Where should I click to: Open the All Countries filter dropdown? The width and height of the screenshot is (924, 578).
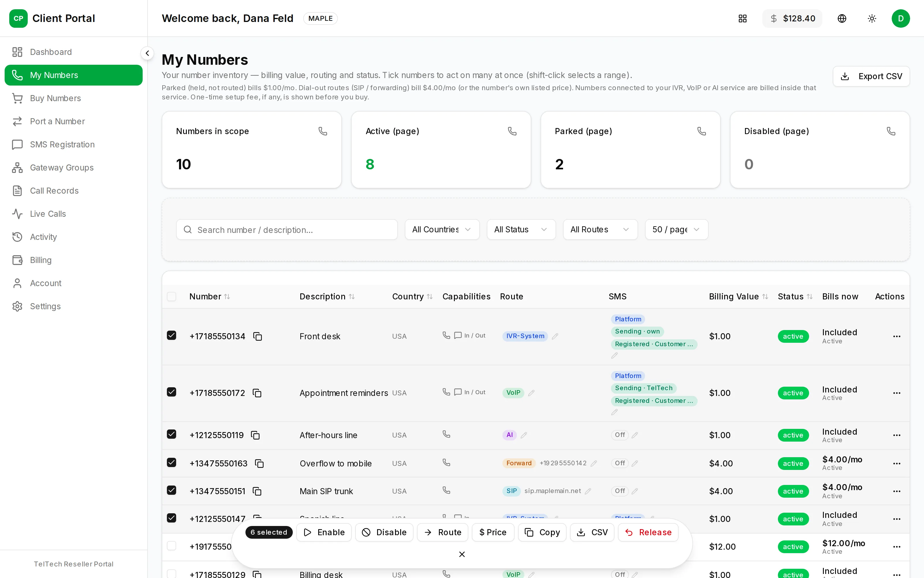tap(442, 229)
